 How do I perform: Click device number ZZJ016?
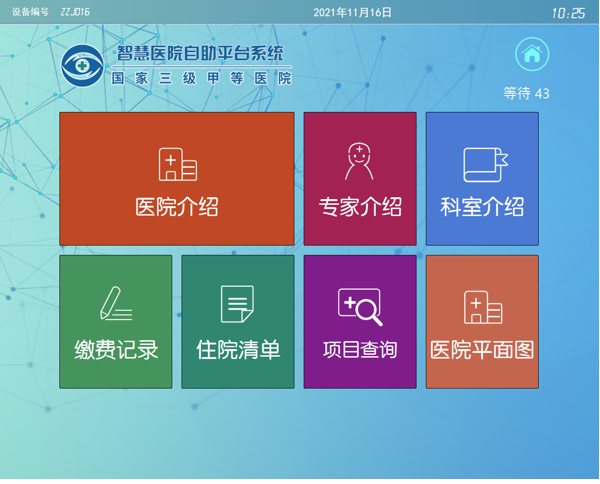pyautogui.click(x=75, y=12)
